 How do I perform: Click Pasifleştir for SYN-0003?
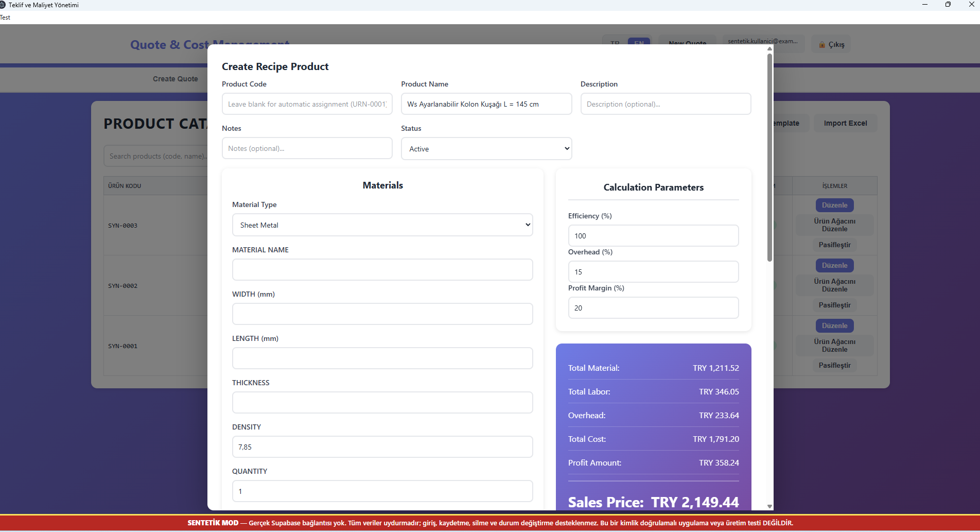pos(834,245)
